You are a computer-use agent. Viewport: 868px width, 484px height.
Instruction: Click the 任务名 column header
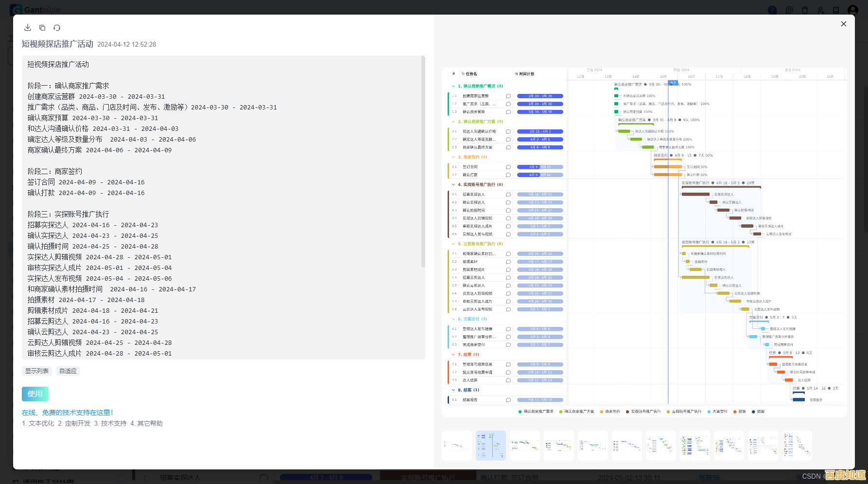pos(471,74)
